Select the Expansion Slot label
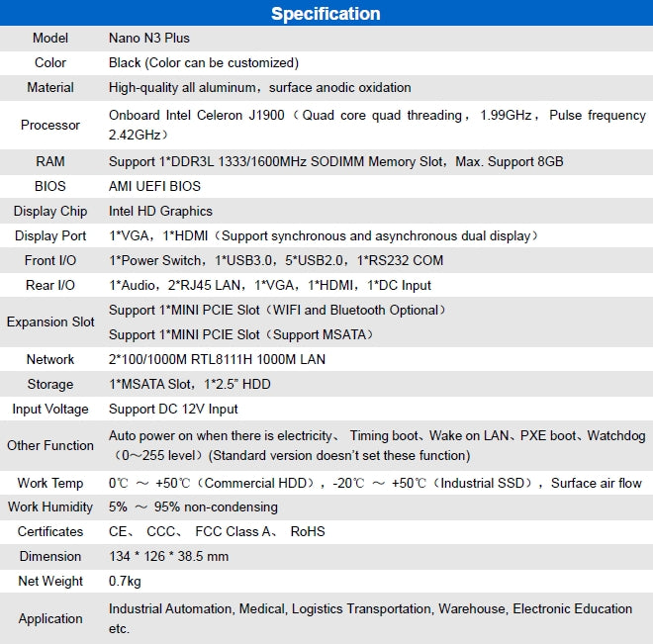This screenshot has height=644, width=653. [x=50, y=322]
